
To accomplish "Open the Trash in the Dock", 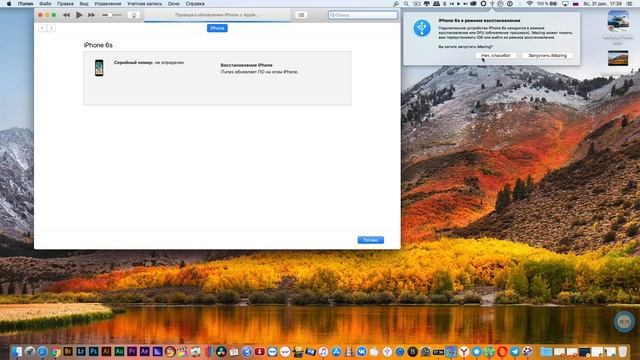I will (x=622, y=351).
